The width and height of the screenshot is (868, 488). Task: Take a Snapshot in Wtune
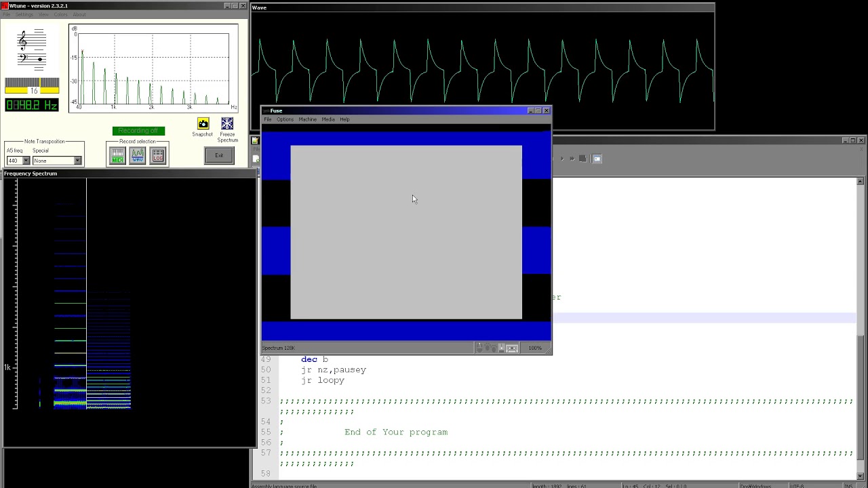point(203,124)
